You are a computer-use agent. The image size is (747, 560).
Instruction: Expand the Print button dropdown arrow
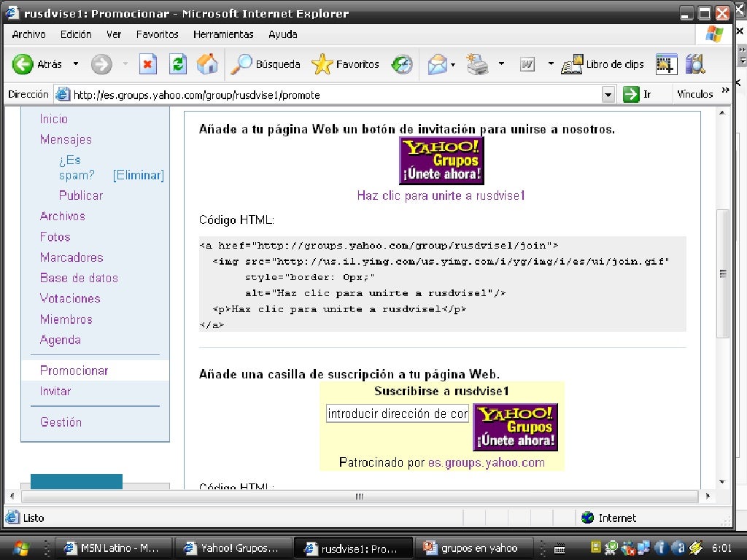click(x=501, y=64)
